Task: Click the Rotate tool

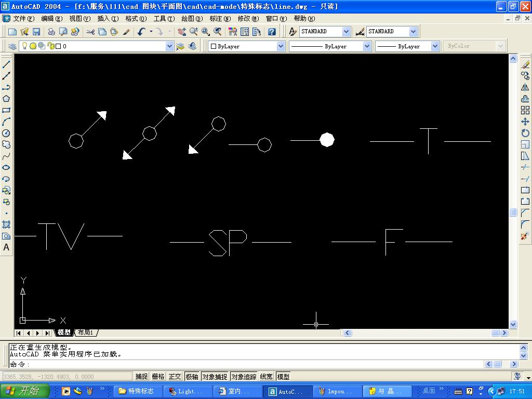Action: point(525,133)
